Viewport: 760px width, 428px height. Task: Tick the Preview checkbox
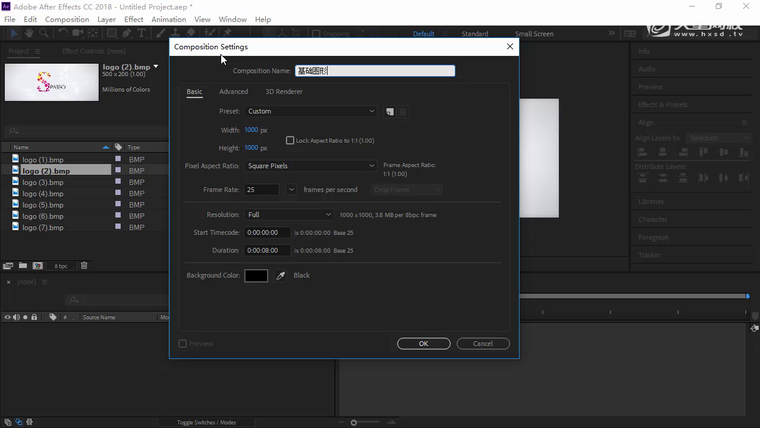182,343
